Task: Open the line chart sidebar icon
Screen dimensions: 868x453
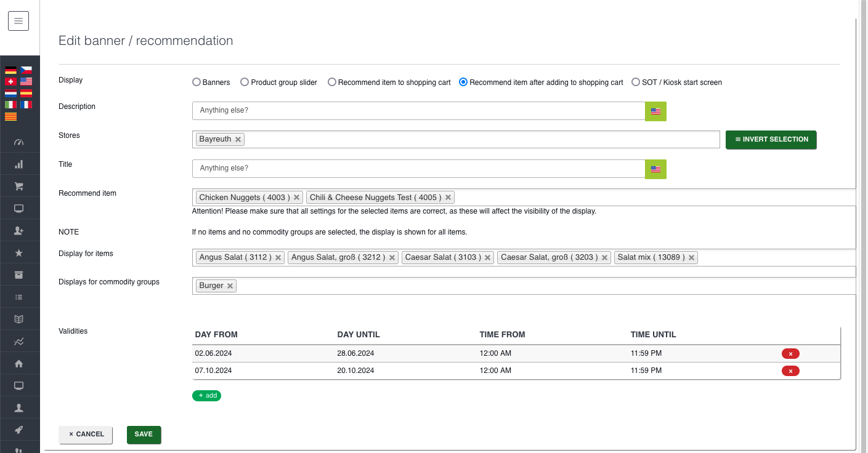Action: click(x=19, y=342)
